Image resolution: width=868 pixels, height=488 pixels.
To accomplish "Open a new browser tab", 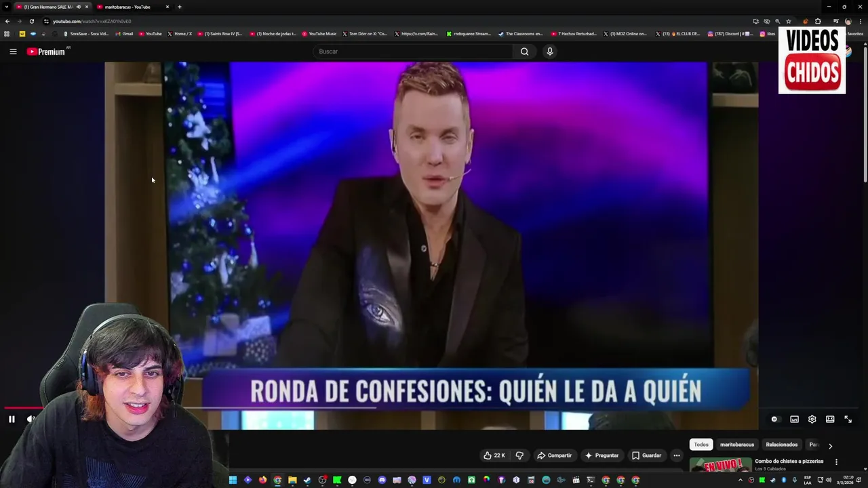I will click(179, 7).
